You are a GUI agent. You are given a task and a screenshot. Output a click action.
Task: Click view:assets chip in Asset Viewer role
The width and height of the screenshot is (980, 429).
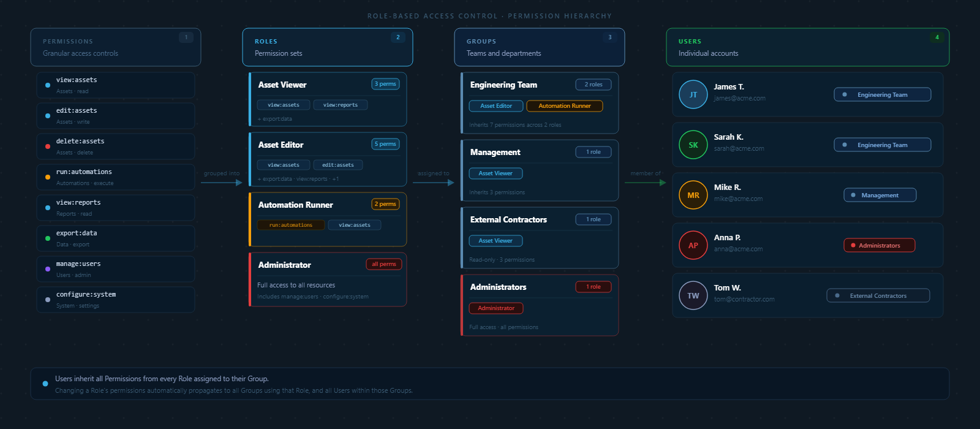284,105
